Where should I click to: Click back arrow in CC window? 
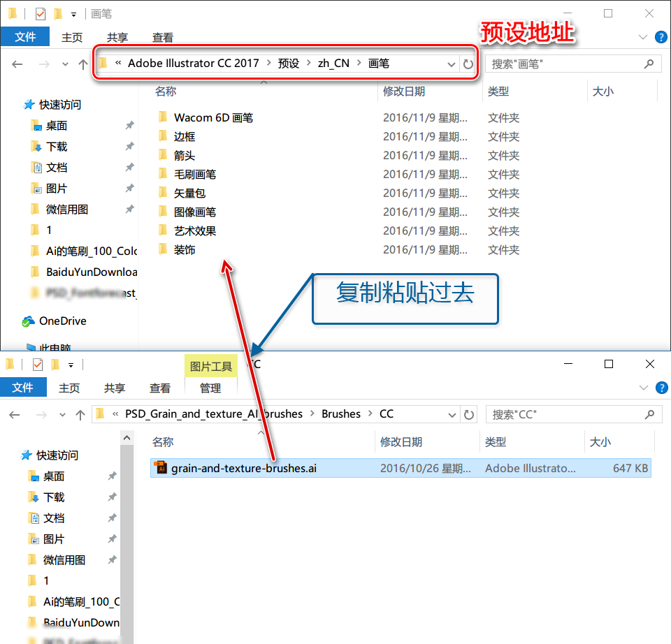click(15, 414)
